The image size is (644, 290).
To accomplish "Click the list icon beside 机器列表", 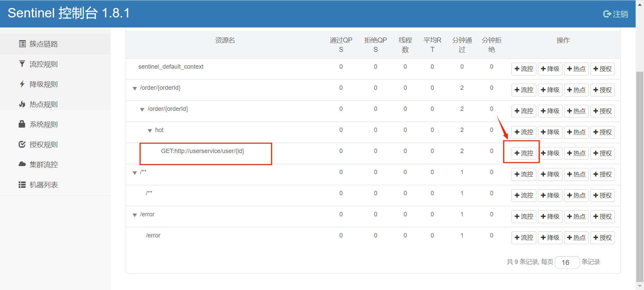I will click(22, 185).
